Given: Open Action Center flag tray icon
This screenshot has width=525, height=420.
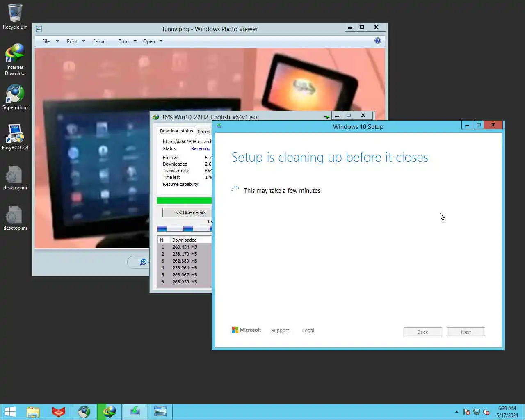Looking at the screenshot, I should 467,412.
